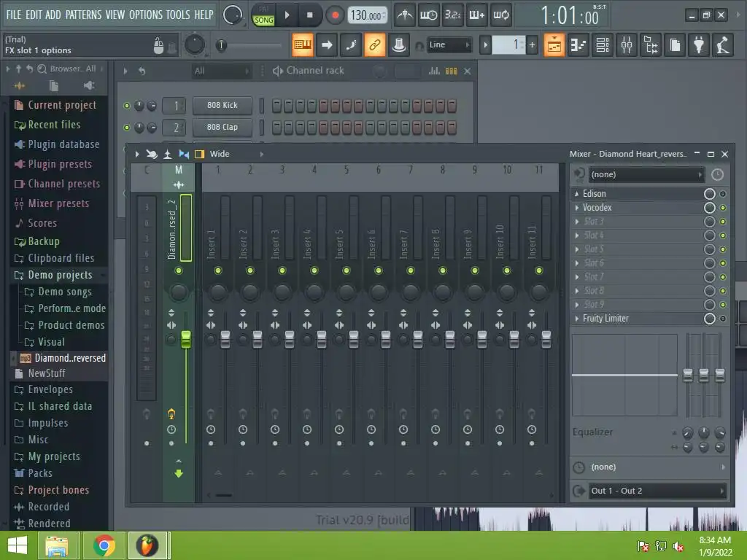Open the HELP menu

[204, 15]
